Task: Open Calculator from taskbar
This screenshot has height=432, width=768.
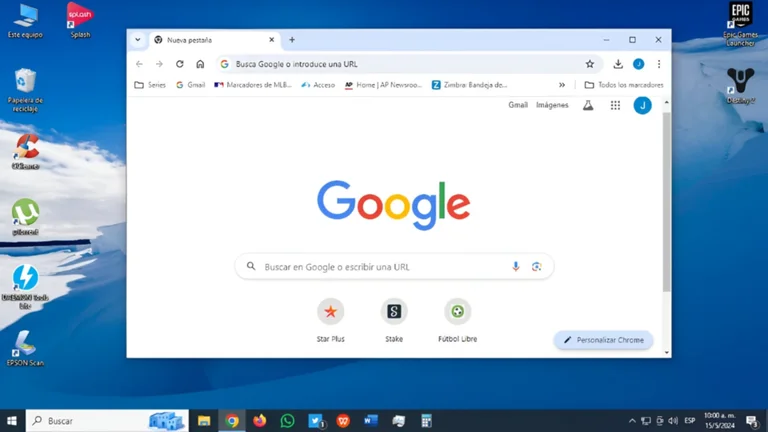Action: 426,421
